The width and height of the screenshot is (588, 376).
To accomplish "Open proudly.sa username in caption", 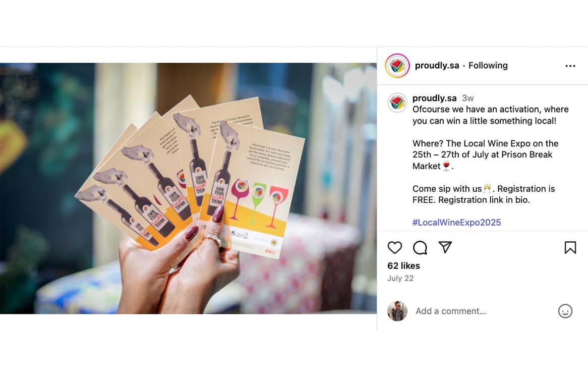I will [x=434, y=98].
